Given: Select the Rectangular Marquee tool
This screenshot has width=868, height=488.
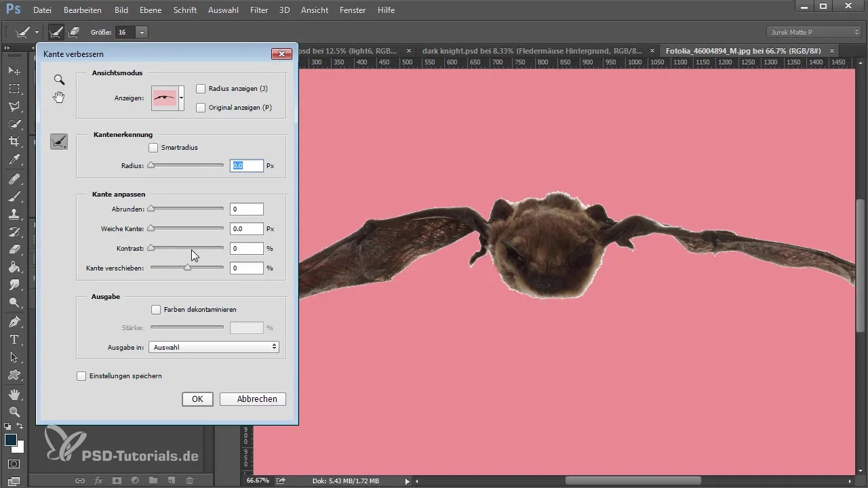Looking at the screenshot, I should click(x=14, y=88).
